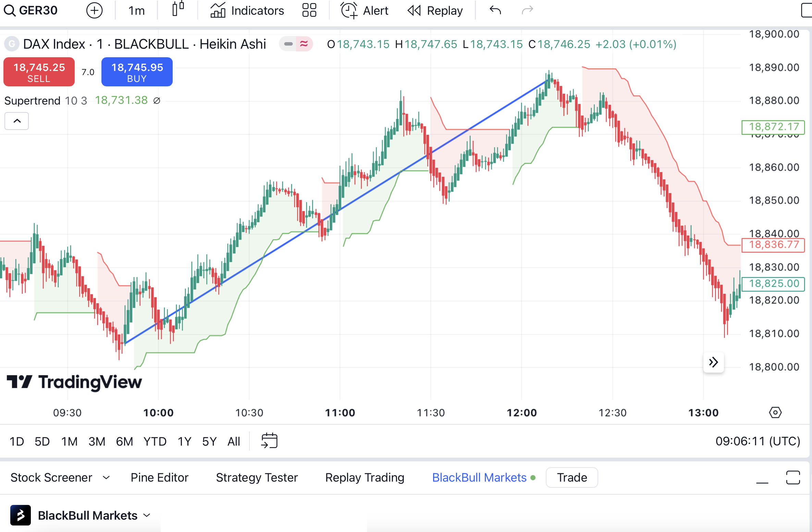Click the 09:06:11 (UTC) timezone clock
The image size is (812, 532).
758,441
